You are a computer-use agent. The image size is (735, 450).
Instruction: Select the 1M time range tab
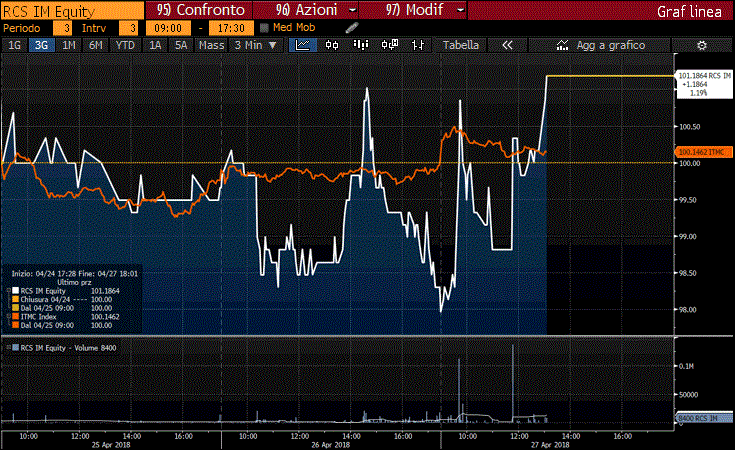(x=68, y=45)
